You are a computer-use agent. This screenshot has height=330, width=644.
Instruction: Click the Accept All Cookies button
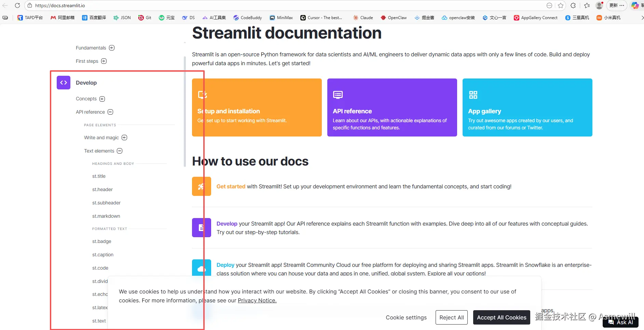pyautogui.click(x=502, y=317)
